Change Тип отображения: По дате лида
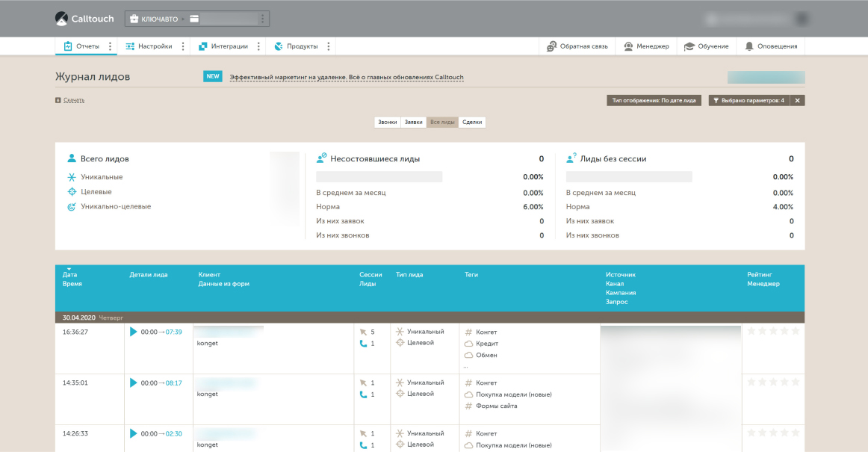This screenshot has height=452, width=868. click(x=654, y=100)
